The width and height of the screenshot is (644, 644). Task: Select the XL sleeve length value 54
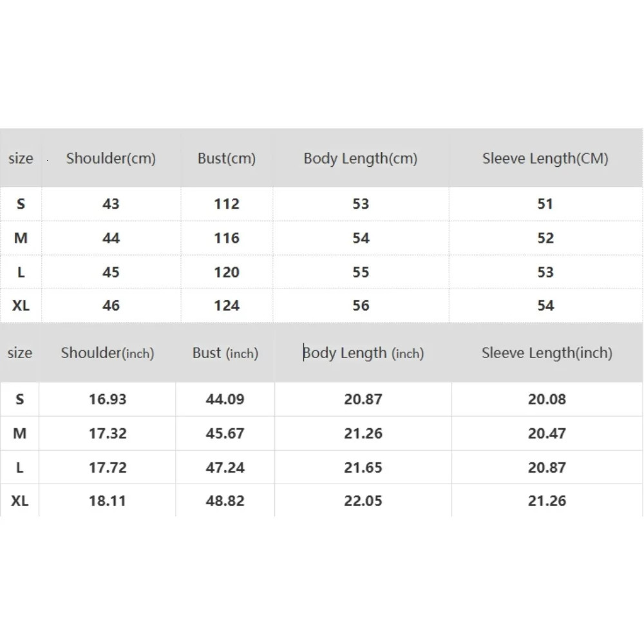pyautogui.click(x=545, y=305)
